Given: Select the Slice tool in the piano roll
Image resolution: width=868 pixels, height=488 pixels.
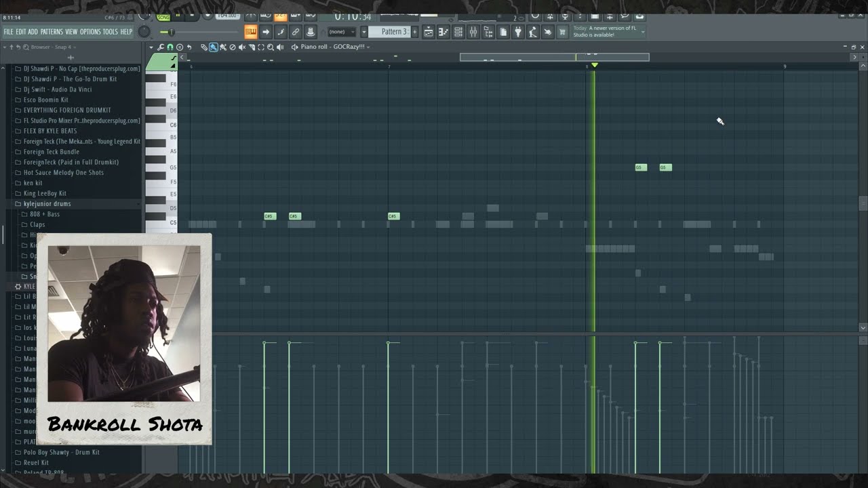Looking at the screenshot, I should (251, 47).
